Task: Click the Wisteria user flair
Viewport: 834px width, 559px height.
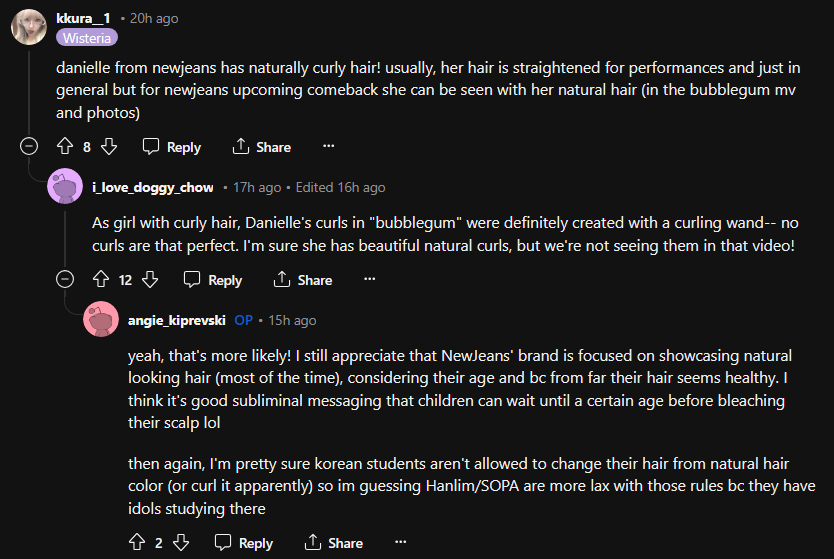Action: (87, 38)
